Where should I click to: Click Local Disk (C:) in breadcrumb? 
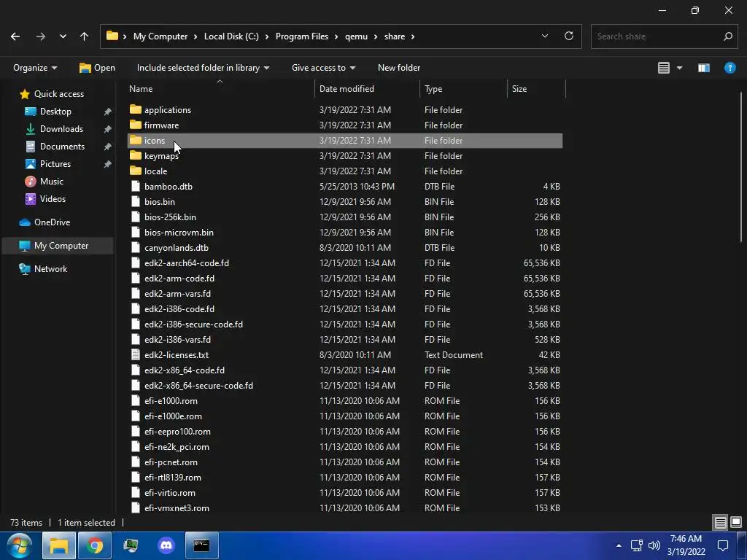(x=231, y=36)
